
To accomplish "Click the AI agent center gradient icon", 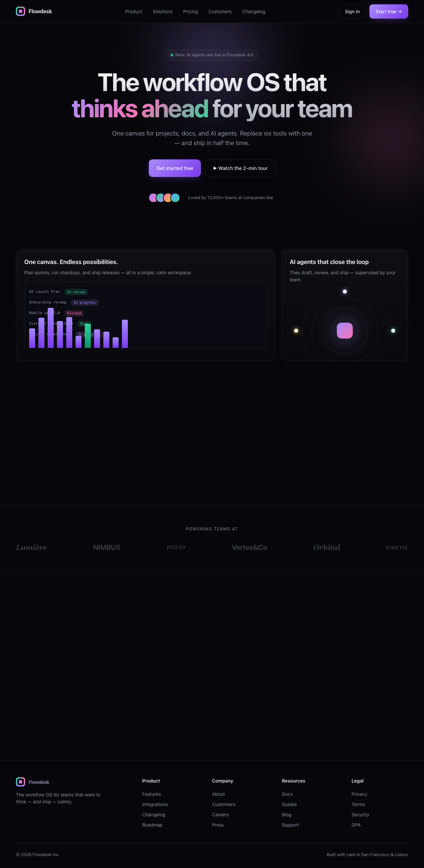I will [x=344, y=331].
